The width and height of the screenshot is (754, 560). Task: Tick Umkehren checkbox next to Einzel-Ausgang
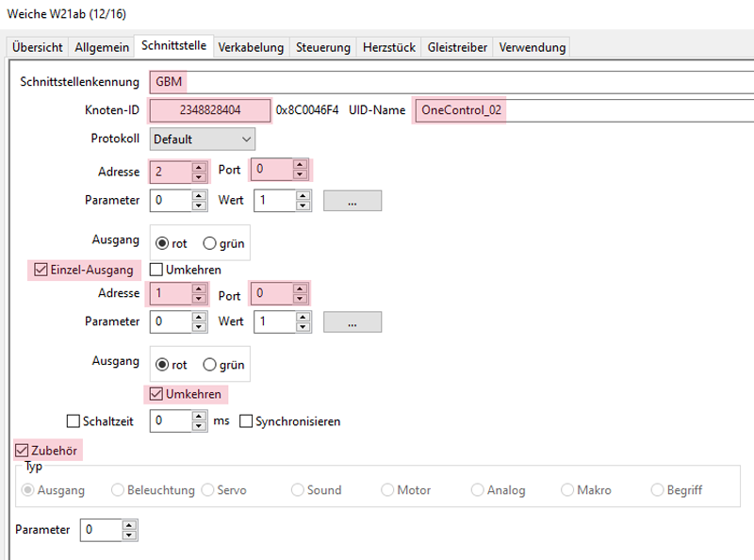[156, 270]
